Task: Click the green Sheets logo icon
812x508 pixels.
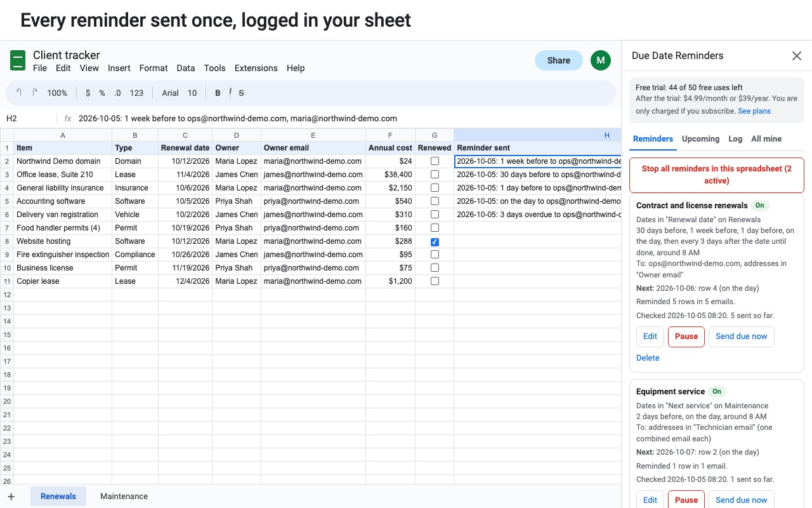Action: 18,60
